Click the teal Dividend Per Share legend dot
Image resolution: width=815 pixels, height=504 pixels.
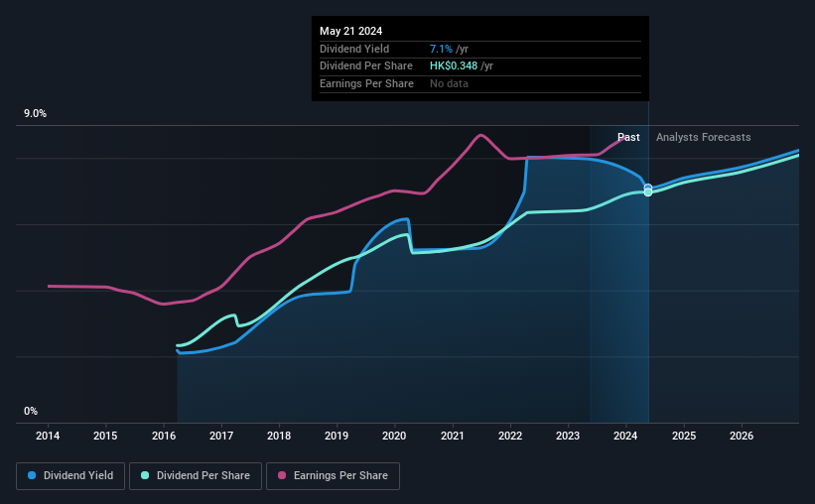pos(145,475)
